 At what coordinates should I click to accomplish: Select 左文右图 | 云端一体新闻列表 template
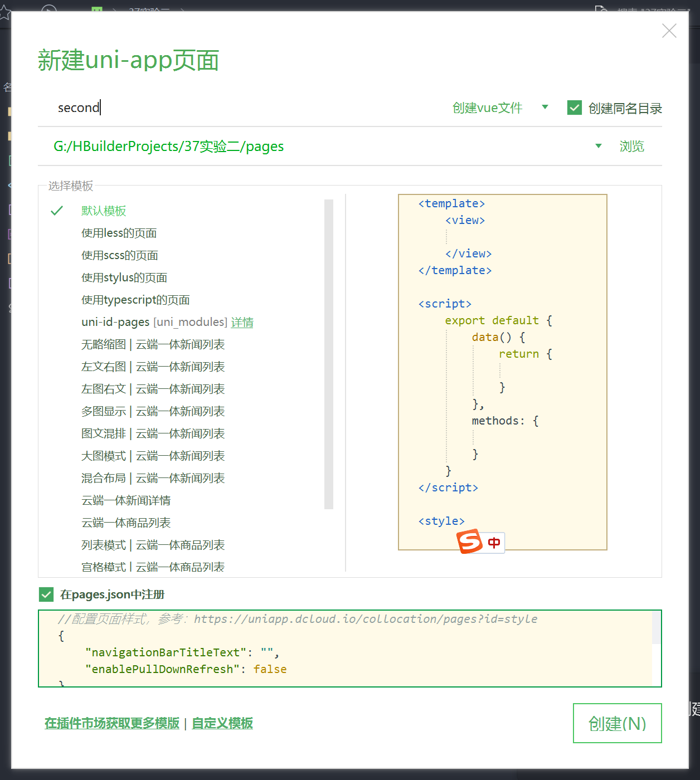[153, 367]
